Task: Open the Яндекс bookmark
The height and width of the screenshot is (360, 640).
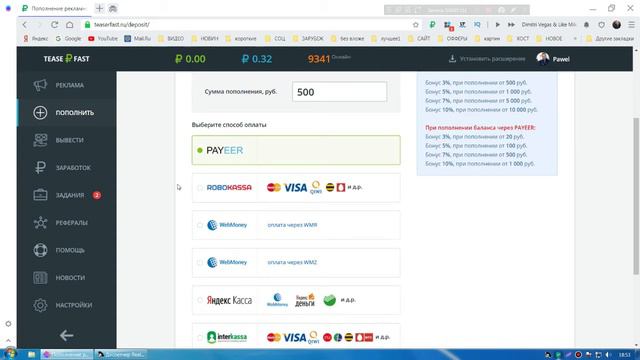Action: coord(36,38)
